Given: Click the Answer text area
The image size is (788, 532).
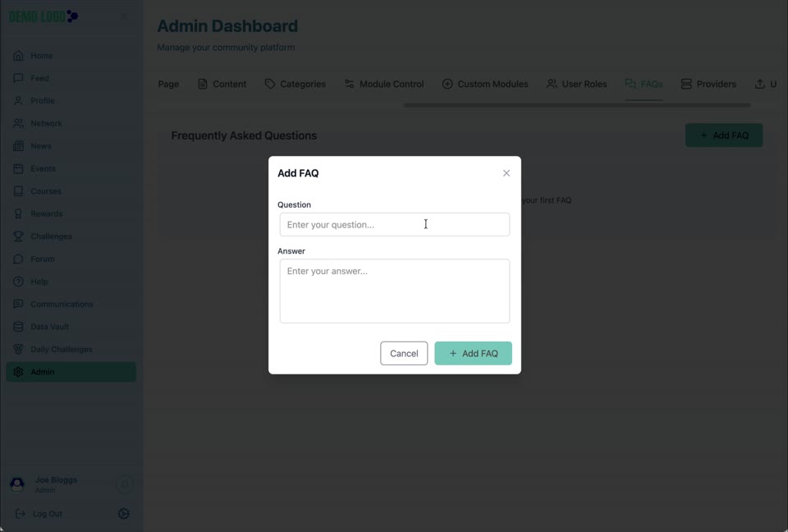Looking at the screenshot, I should click(395, 291).
